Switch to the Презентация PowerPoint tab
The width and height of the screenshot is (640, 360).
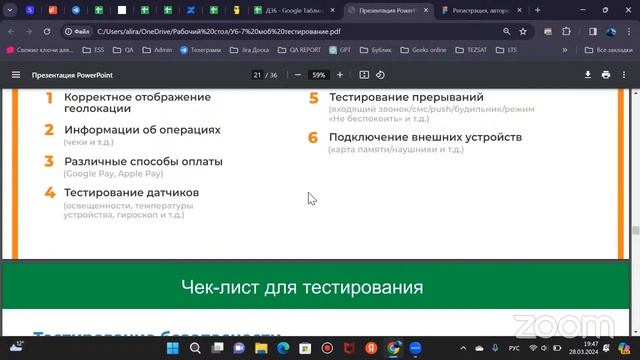pos(387,11)
